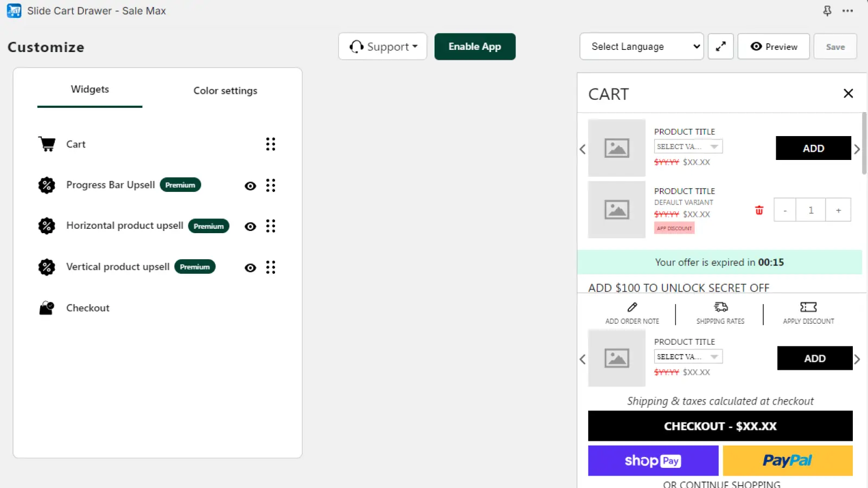
Task: Click the Enable App button
Action: (475, 47)
